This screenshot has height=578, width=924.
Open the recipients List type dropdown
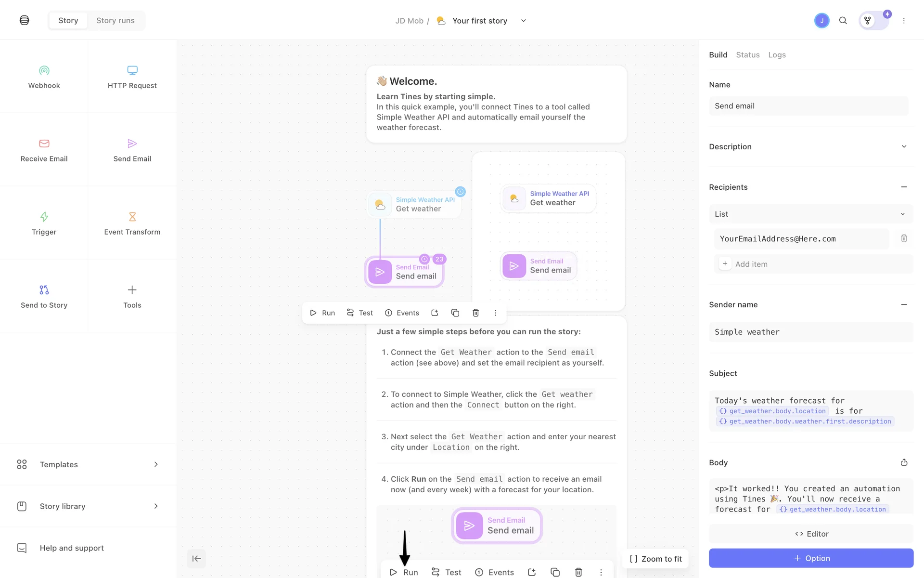(x=810, y=214)
